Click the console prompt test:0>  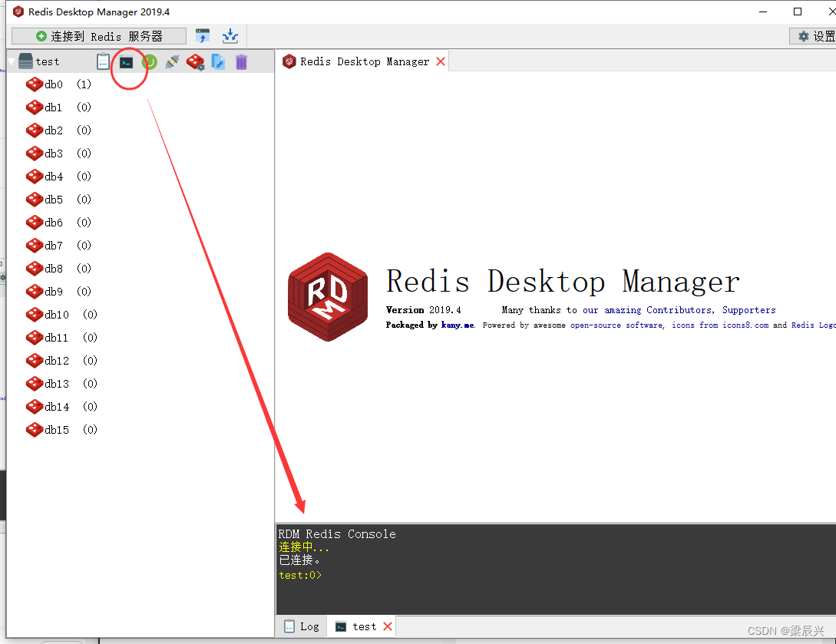300,575
